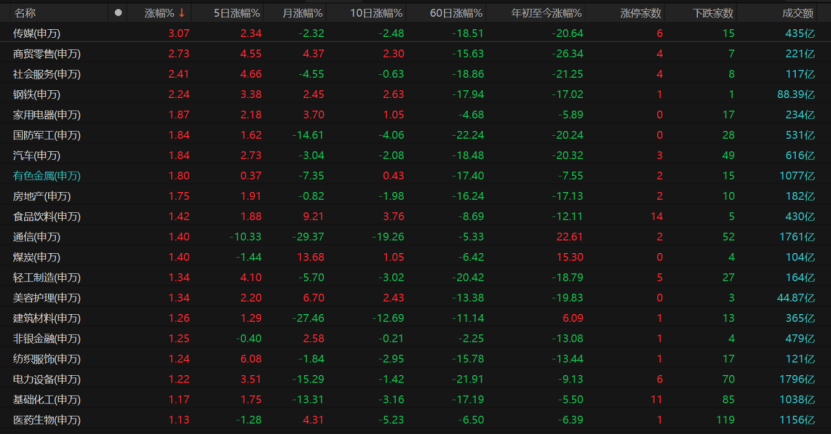Click the -10.33 five-day value for 通信
This screenshot has width=831, height=435.
[x=245, y=237]
